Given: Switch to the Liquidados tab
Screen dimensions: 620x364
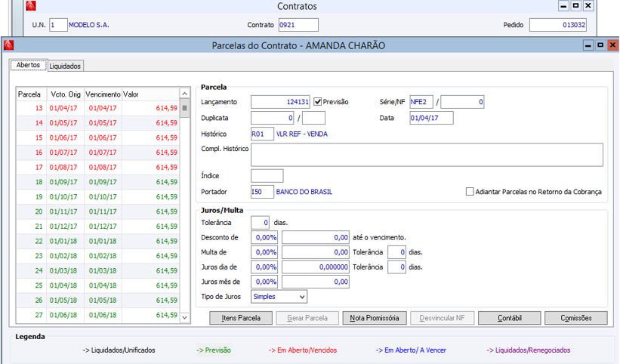Looking at the screenshot, I should pos(65,66).
